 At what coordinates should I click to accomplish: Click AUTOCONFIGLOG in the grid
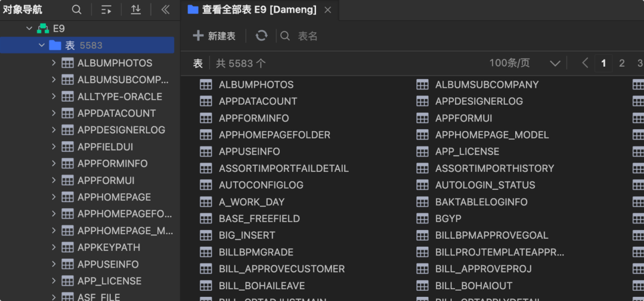click(261, 185)
